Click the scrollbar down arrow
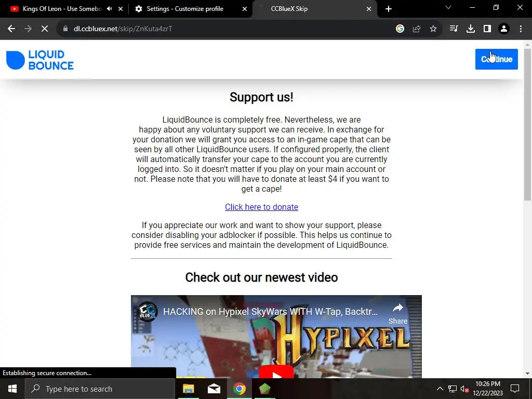This screenshot has height=399, width=532. pos(527,374)
